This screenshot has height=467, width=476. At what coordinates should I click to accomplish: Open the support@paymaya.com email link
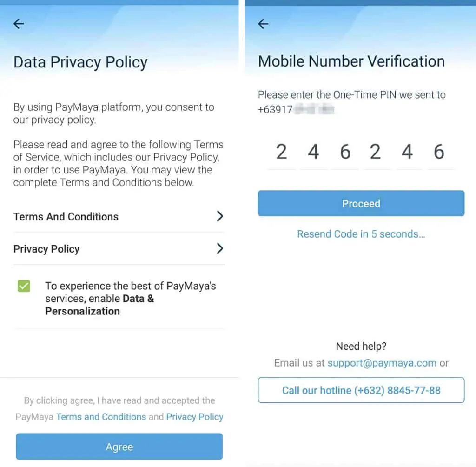(382, 363)
